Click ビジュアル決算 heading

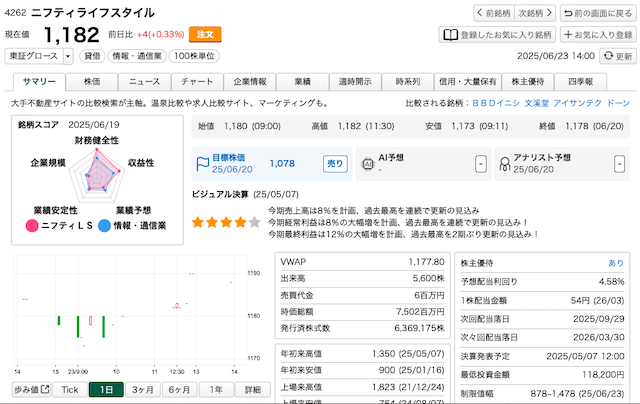tap(220, 194)
